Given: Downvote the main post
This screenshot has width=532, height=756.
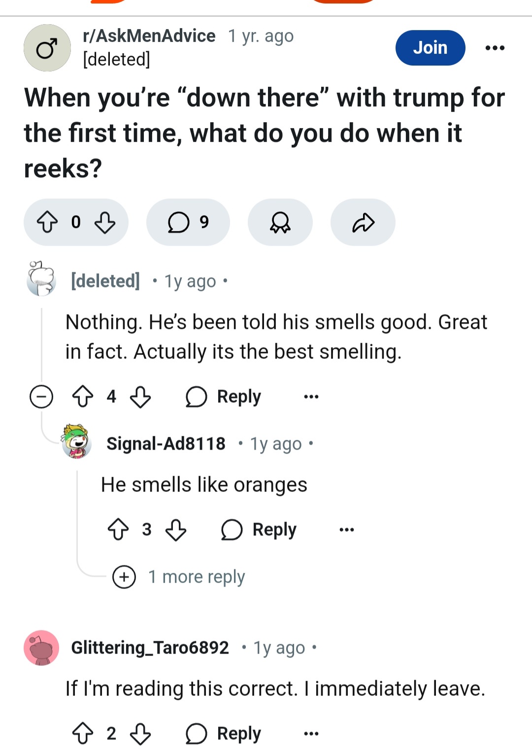Looking at the screenshot, I should [x=105, y=222].
